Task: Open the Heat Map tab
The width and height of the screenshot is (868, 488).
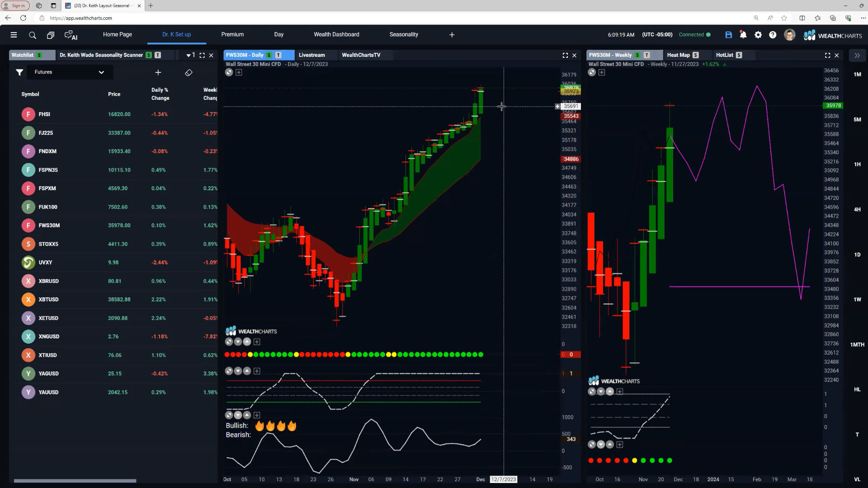Action: [x=679, y=55]
